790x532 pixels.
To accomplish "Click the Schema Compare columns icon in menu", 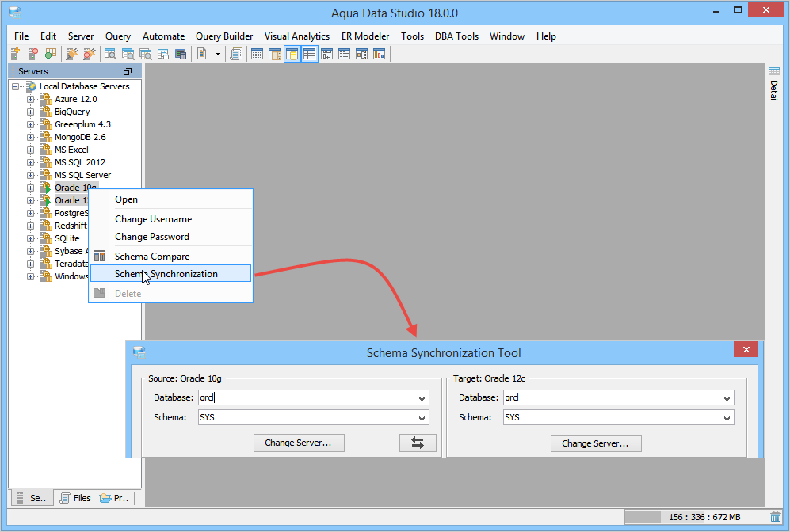I will click(100, 256).
